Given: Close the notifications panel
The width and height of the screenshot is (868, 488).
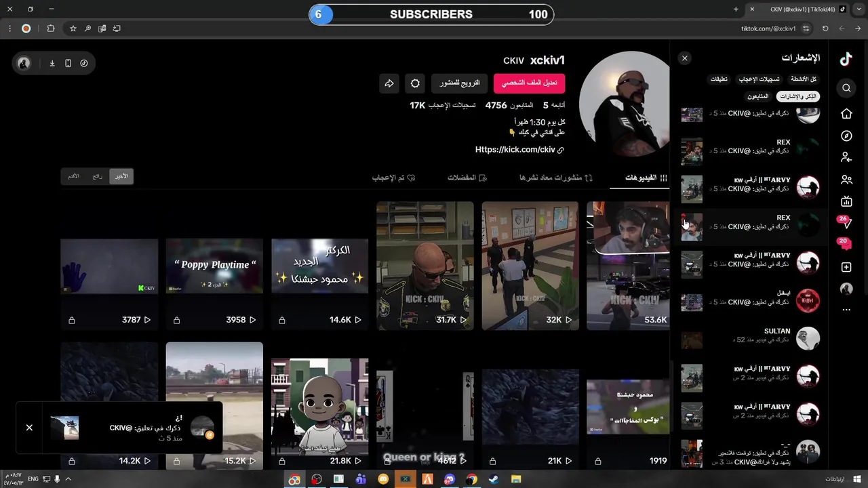Looking at the screenshot, I should [x=685, y=58].
